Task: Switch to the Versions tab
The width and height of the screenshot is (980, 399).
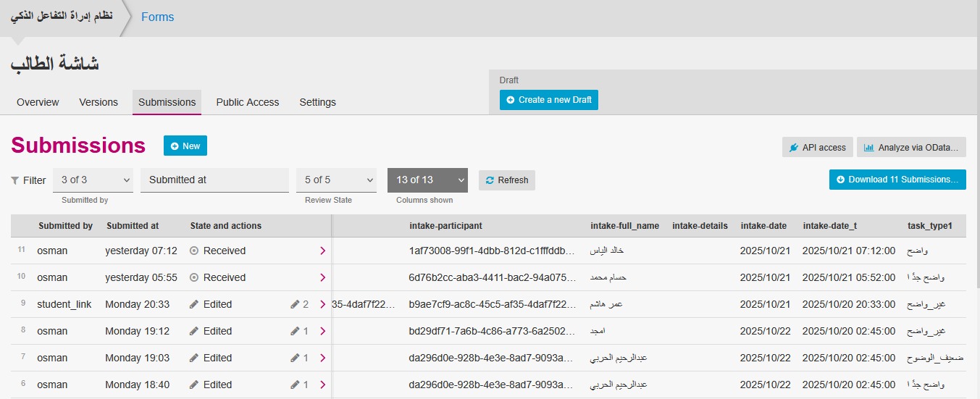Action: 99,102
